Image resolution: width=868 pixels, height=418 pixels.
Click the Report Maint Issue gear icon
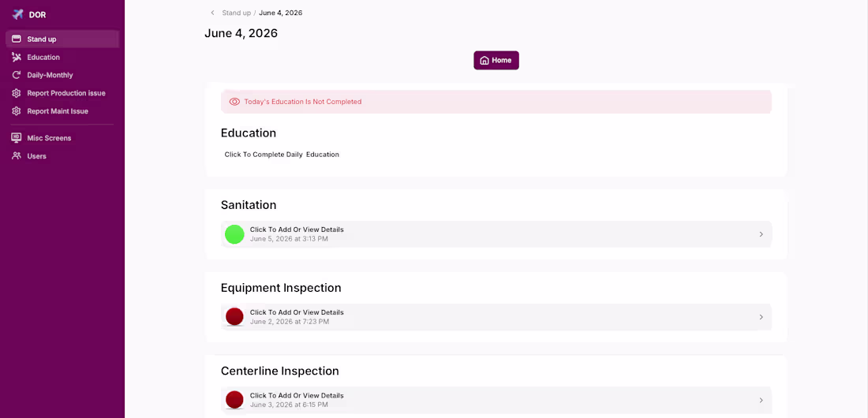17,110
